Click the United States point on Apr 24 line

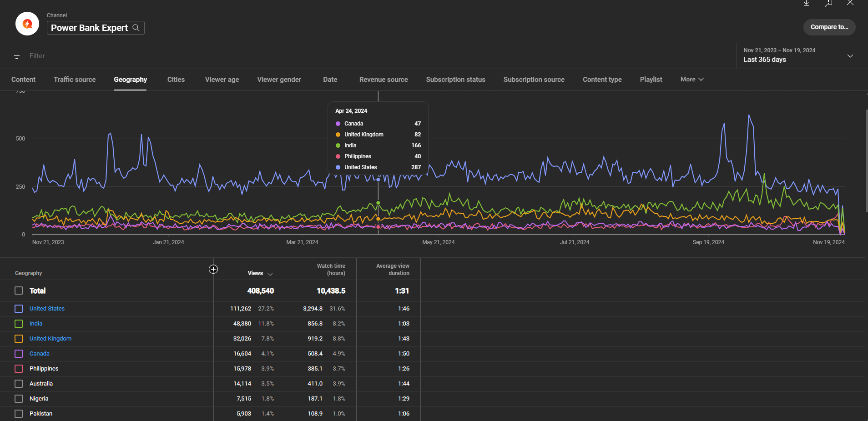(378, 180)
